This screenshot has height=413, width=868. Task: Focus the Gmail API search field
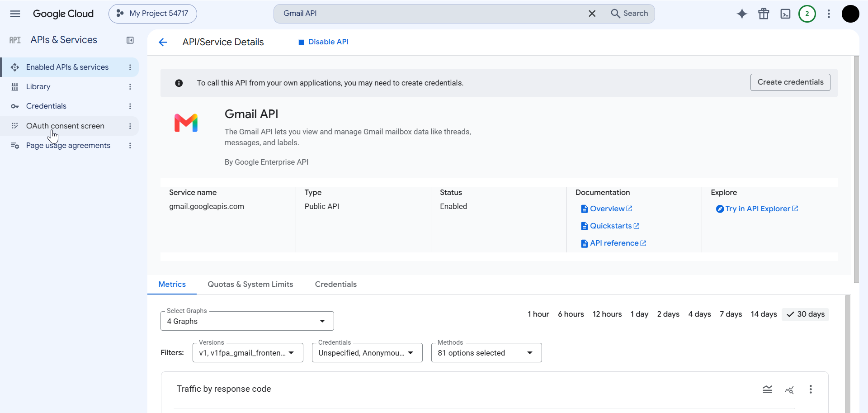[x=429, y=14]
